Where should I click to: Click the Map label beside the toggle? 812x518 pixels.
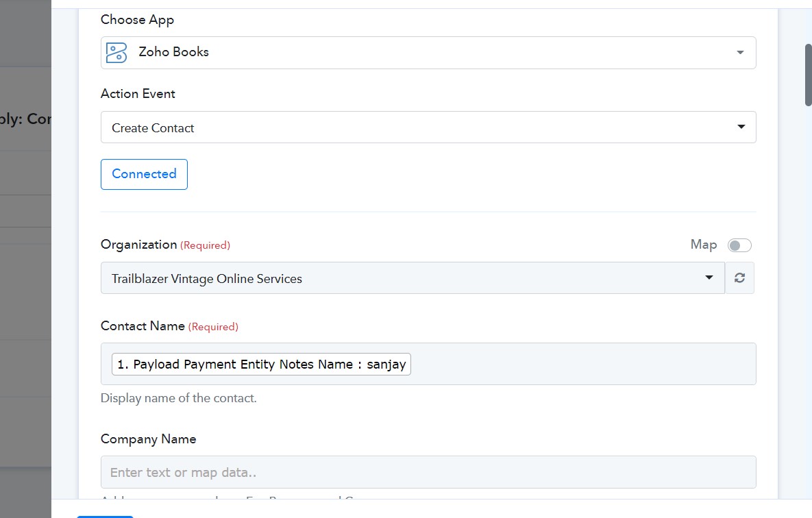coord(703,245)
